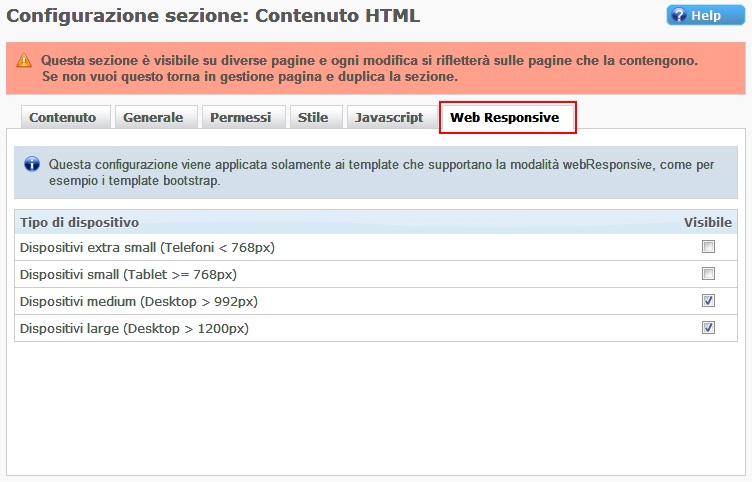Uncheck the medium Desktop devices checkbox

click(x=709, y=301)
